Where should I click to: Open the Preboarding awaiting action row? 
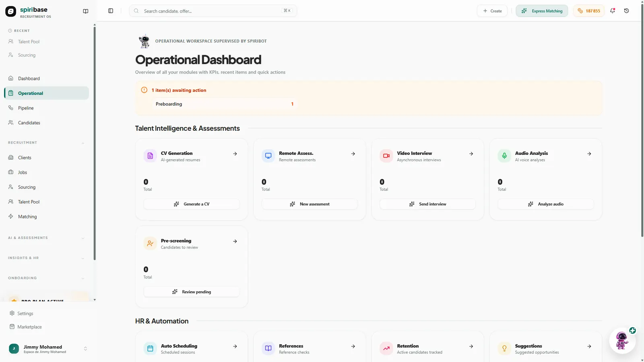tap(224, 104)
